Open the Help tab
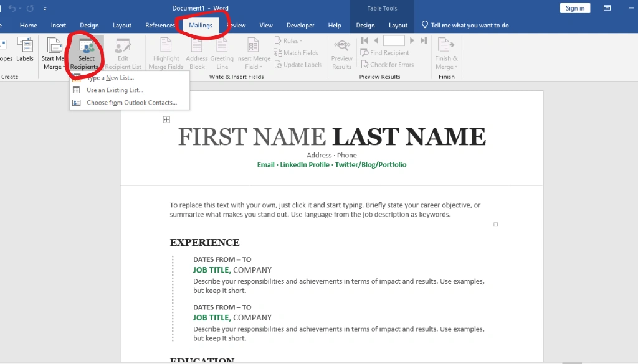The height and width of the screenshot is (364, 638). 335,25
